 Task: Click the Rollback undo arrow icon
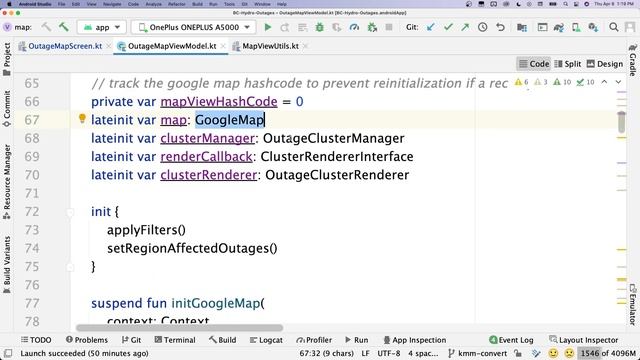[500, 27]
